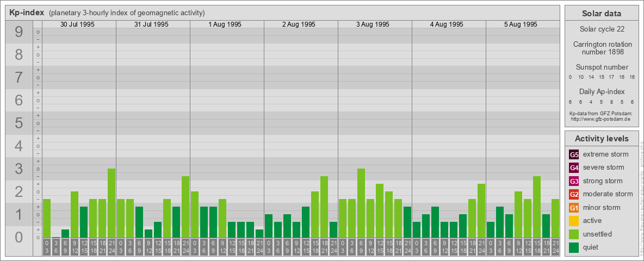Click the 'moderate storm' legend label

[x=608, y=194]
